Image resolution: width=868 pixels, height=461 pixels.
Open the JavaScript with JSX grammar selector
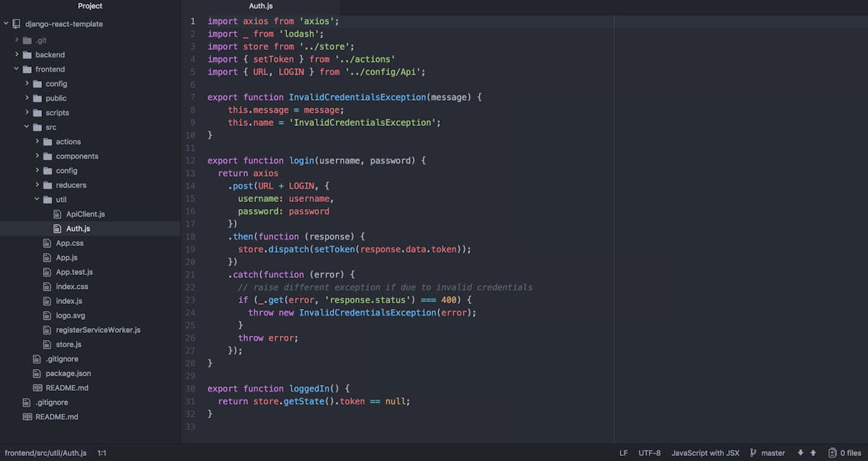tap(705, 453)
